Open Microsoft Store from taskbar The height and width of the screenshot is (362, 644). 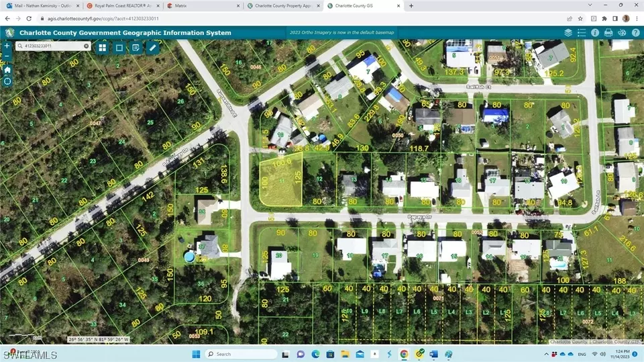click(330, 354)
